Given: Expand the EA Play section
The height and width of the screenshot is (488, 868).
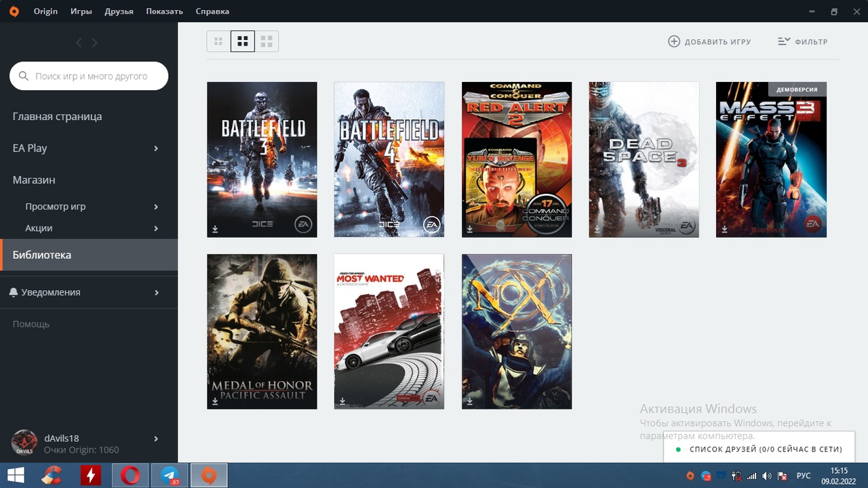Looking at the screenshot, I should pos(29,148).
